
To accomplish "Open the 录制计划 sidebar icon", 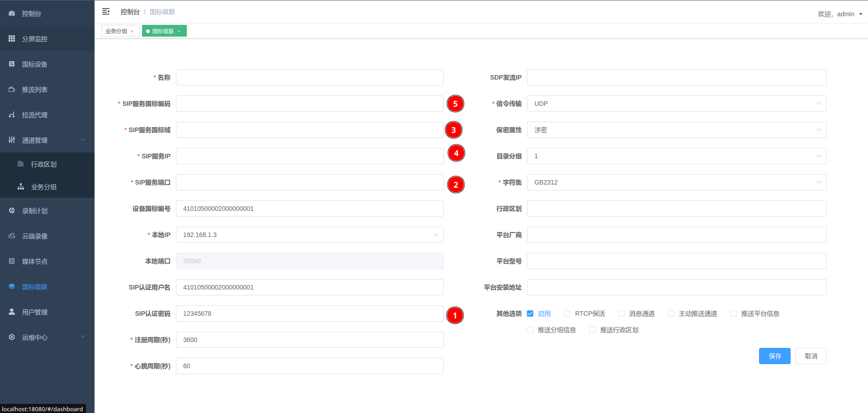I will coord(12,211).
